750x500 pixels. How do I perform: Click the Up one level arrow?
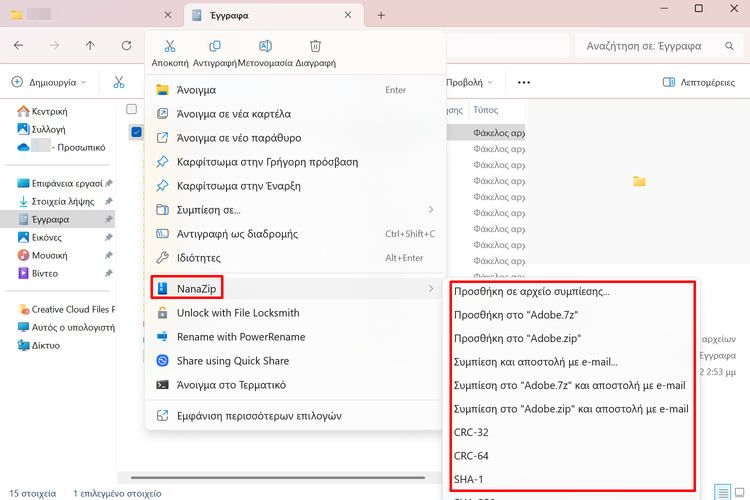click(x=90, y=45)
